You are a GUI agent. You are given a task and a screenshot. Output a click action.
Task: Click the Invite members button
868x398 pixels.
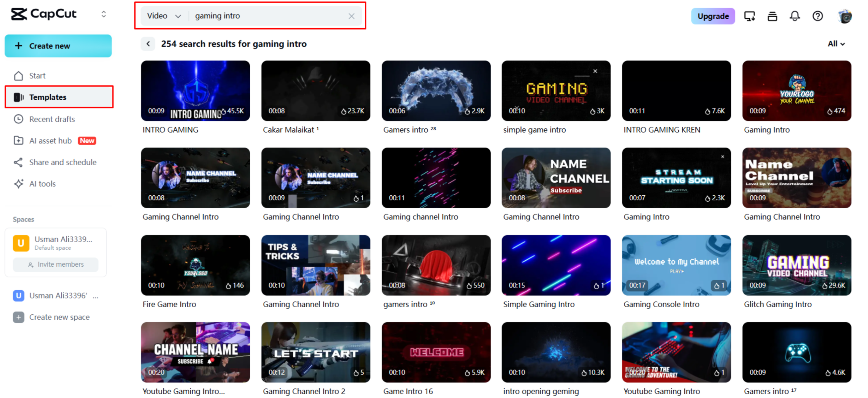pyautogui.click(x=55, y=264)
